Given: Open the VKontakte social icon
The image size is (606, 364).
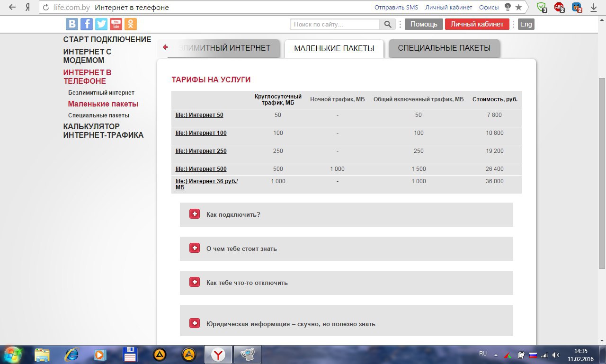Looking at the screenshot, I should 71,24.
